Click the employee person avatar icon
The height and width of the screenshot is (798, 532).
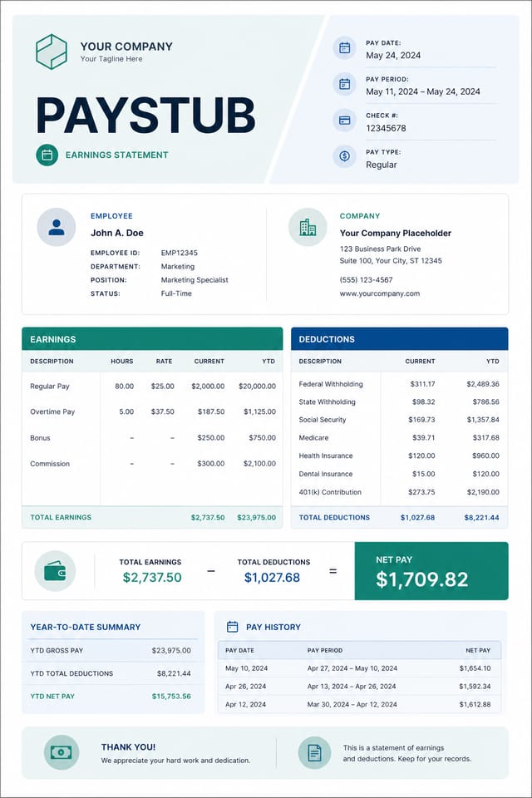pyautogui.click(x=57, y=227)
